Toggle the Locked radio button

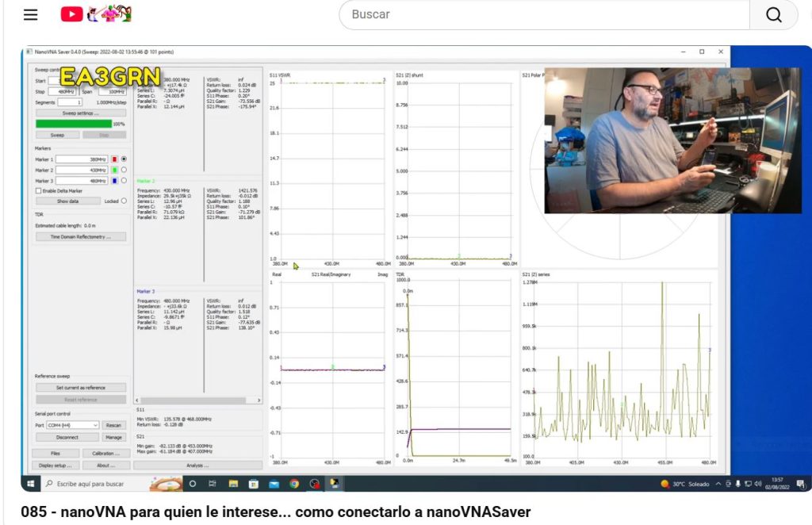pos(124,201)
